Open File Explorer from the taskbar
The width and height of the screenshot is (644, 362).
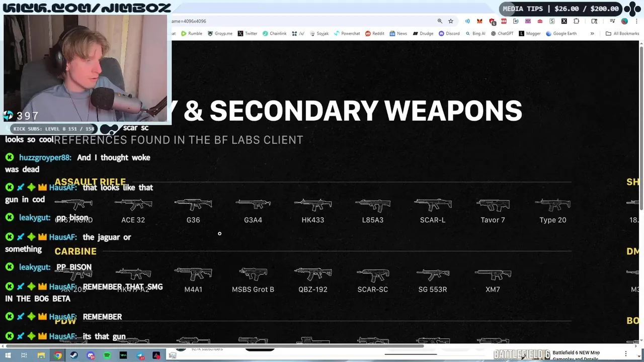pos(41,355)
